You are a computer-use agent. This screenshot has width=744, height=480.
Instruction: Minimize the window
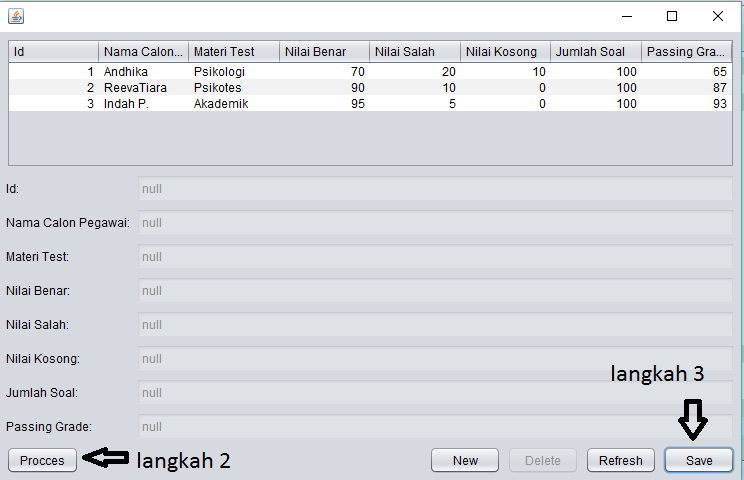coord(627,16)
